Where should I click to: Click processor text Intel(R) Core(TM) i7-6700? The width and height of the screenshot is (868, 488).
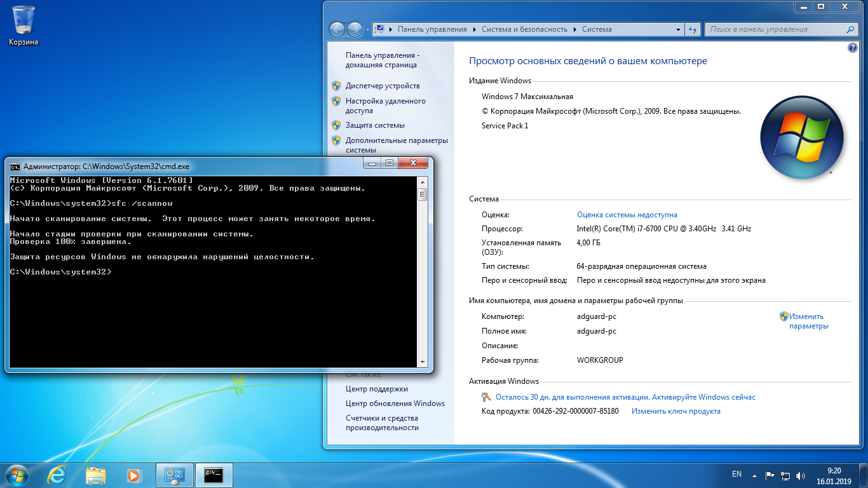pos(664,229)
